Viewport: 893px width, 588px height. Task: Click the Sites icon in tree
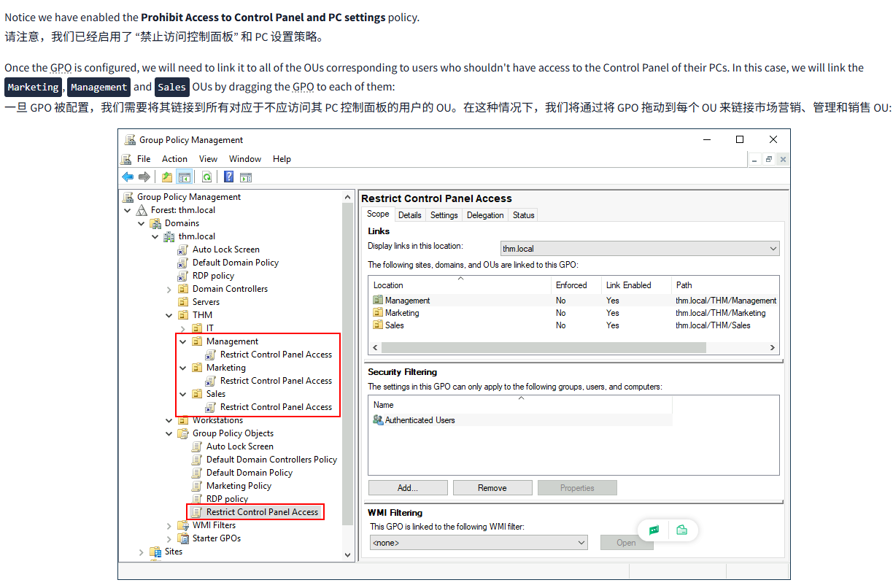pyautogui.click(x=155, y=552)
